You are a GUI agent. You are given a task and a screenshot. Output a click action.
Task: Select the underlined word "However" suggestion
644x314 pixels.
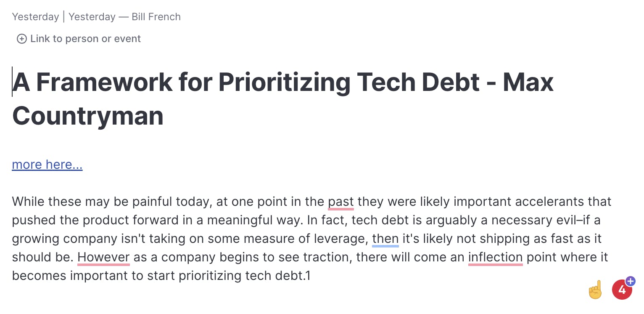coord(103,257)
